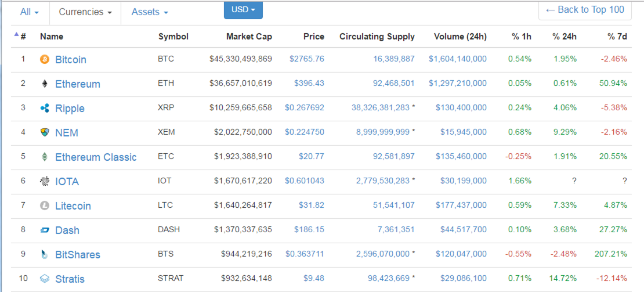The width and height of the screenshot is (644, 292).
Task: Click Stratis volume $29,086,100
Action: pos(464,279)
